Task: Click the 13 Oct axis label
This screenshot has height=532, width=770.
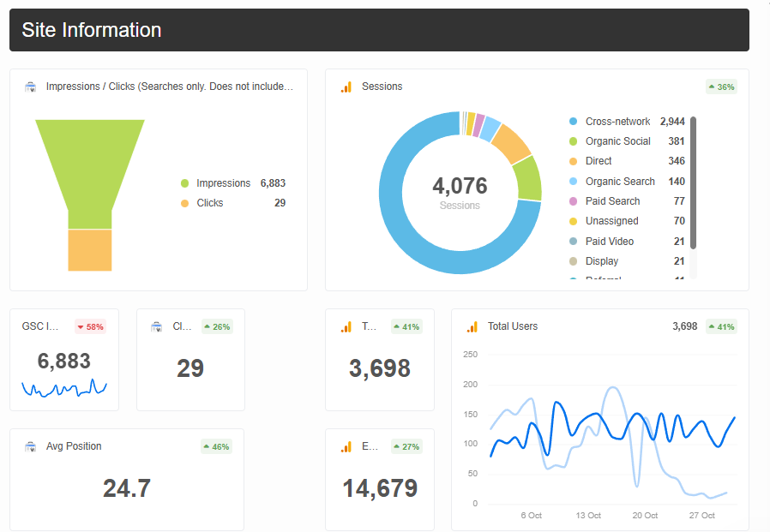Action: pos(588,516)
